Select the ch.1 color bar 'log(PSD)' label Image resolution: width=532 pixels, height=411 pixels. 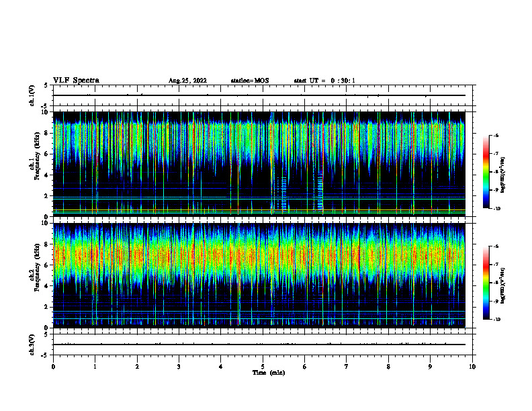503,175
